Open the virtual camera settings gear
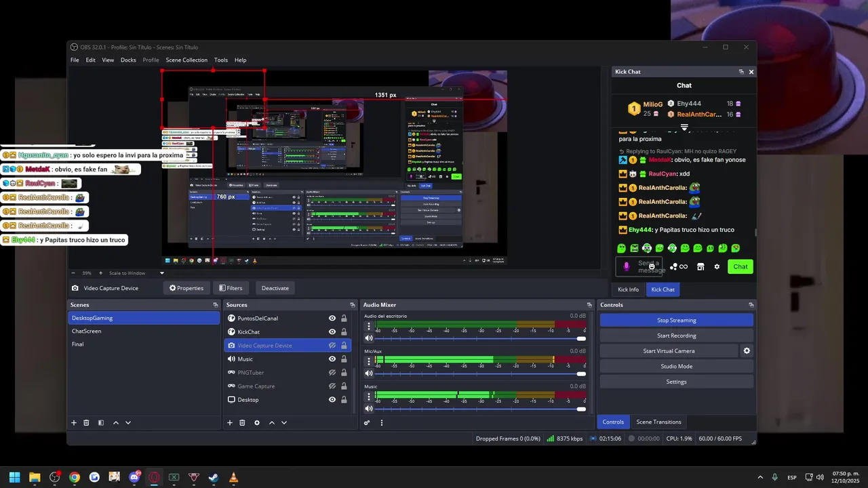The height and width of the screenshot is (488, 868). click(747, 351)
